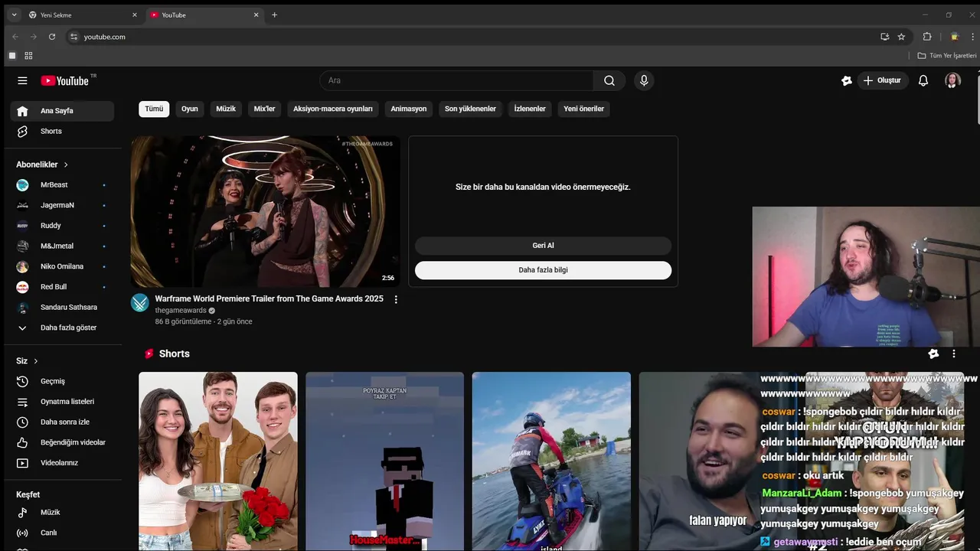This screenshot has height=551, width=980.
Task: Switch to Yeni Sekme browser tab
Action: [x=82, y=15]
